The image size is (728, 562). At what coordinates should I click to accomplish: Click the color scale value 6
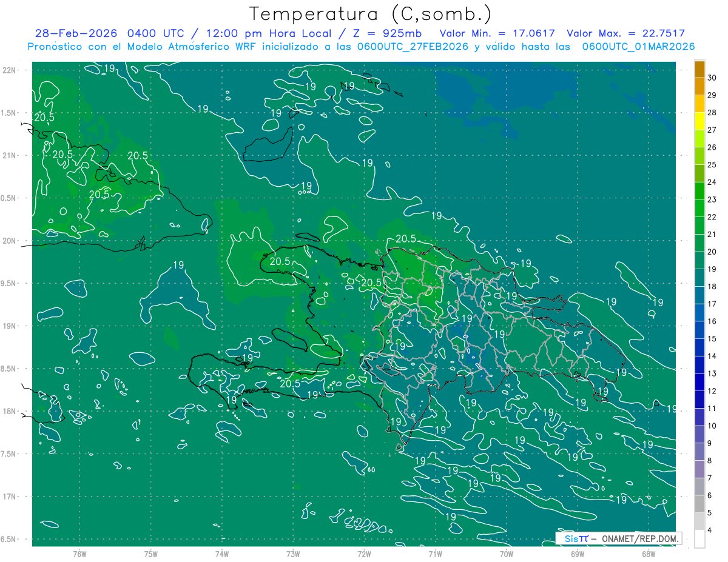click(709, 496)
